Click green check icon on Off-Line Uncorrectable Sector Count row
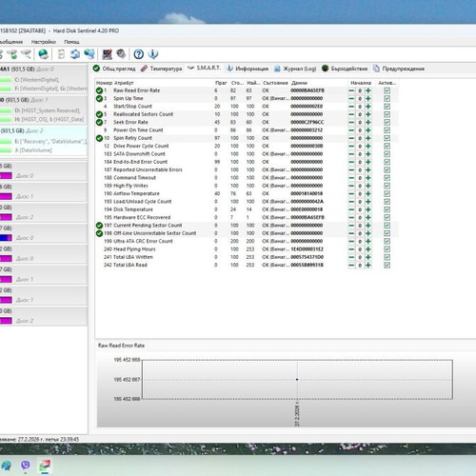Viewport: 476px width, 476px height. 99,233
